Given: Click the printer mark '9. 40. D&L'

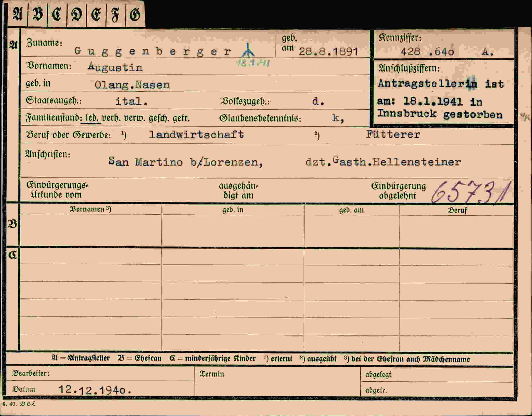Looking at the screenshot, I should 19,404.
